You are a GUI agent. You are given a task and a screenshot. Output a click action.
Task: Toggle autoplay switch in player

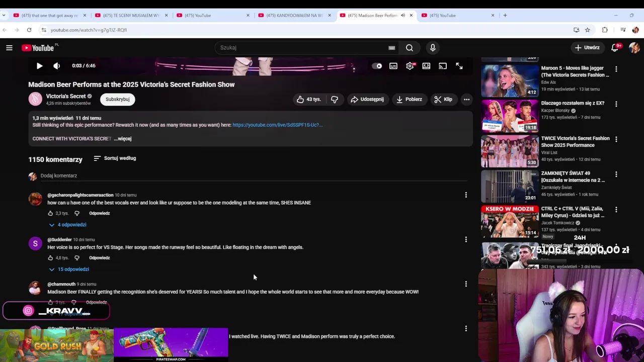click(x=377, y=66)
